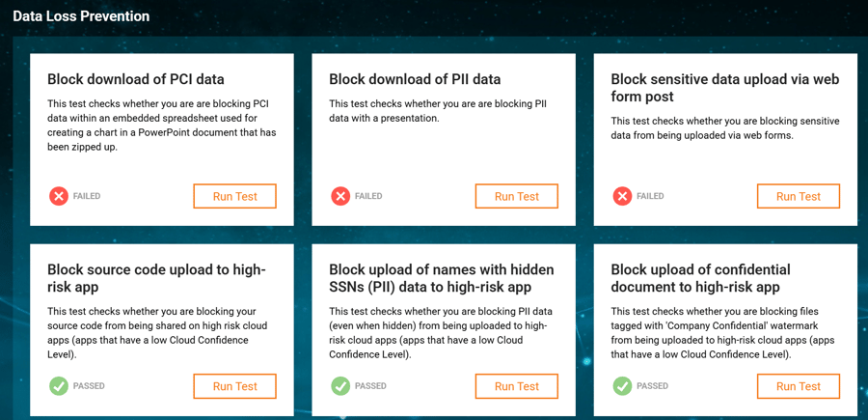The image size is (868, 420).
Task: Click green passed icon on confidential document card
Action: [622, 386]
